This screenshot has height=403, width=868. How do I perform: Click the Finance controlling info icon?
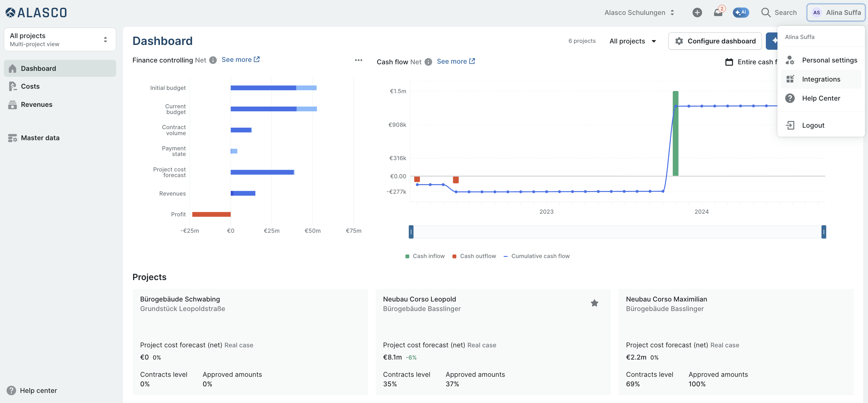pyautogui.click(x=213, y=60)
